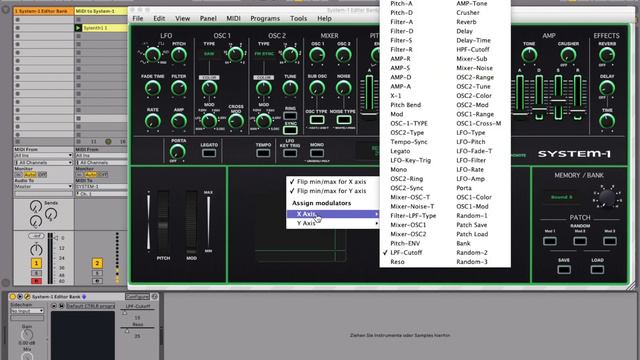Screen dimensions: 640x360
Task: Click the LFO Fade Time knob
Action: tap(153, 88)
